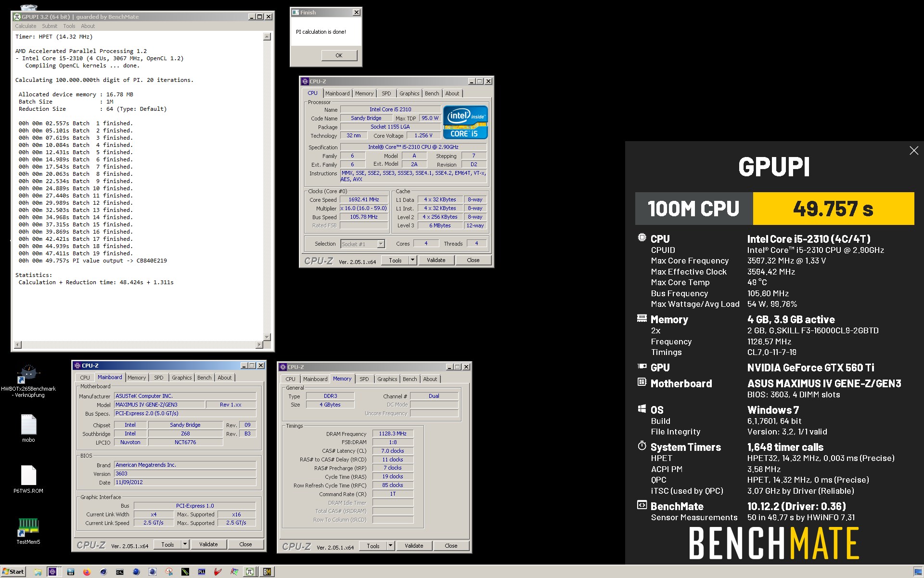Viewport: 924px width, 578px height.
Task: Click GPUPI vertical scrollbar up arrow
Action: [268, 37]
